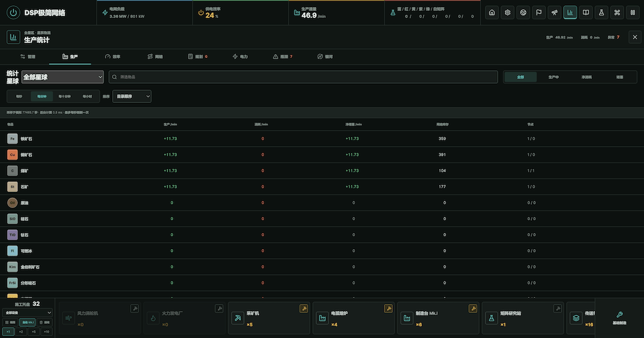Click the flask research icon in top toolbar
The image size is (644, 338).
click(x=601, y=13)
